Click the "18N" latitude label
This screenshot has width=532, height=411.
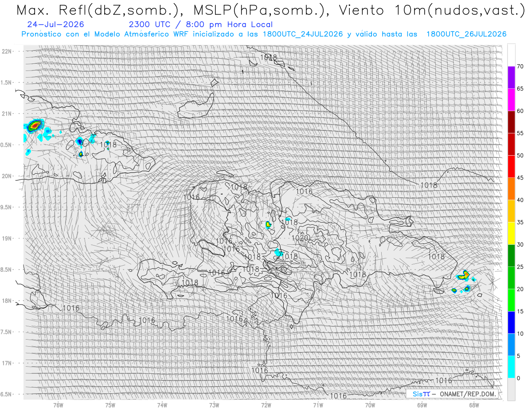pyautogui.click(x=7, y=301)
